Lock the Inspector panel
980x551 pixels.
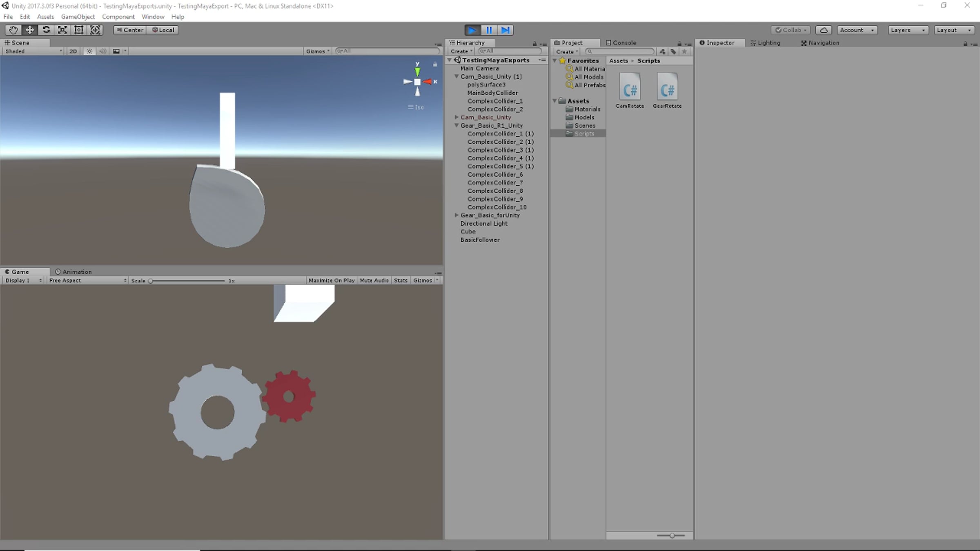[965, 43]
